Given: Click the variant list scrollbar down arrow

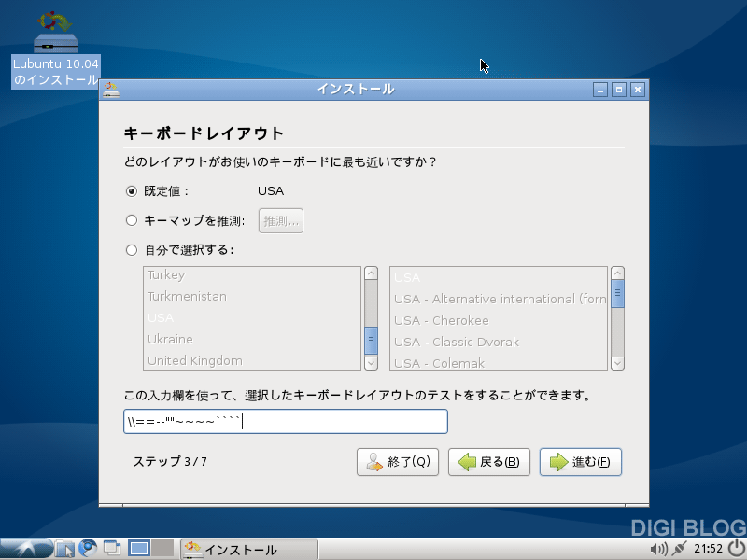Looking at the screenshot, I should click(x=617, y=363).
